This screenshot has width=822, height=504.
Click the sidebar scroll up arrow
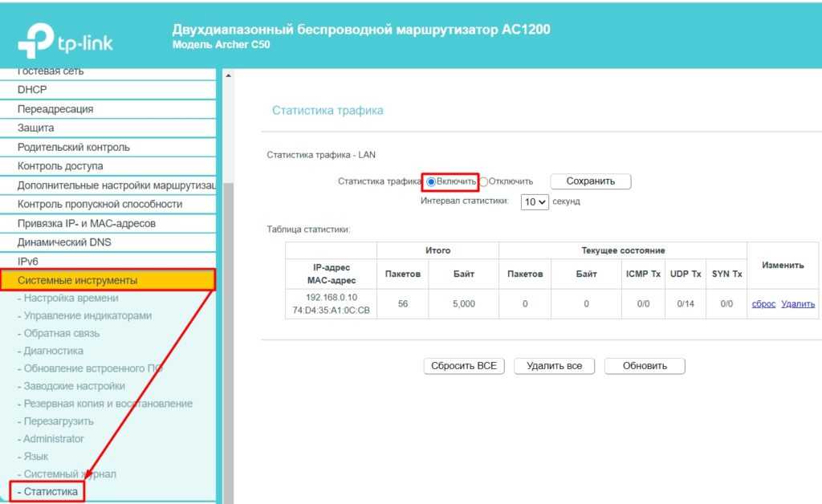click(228, 75)
